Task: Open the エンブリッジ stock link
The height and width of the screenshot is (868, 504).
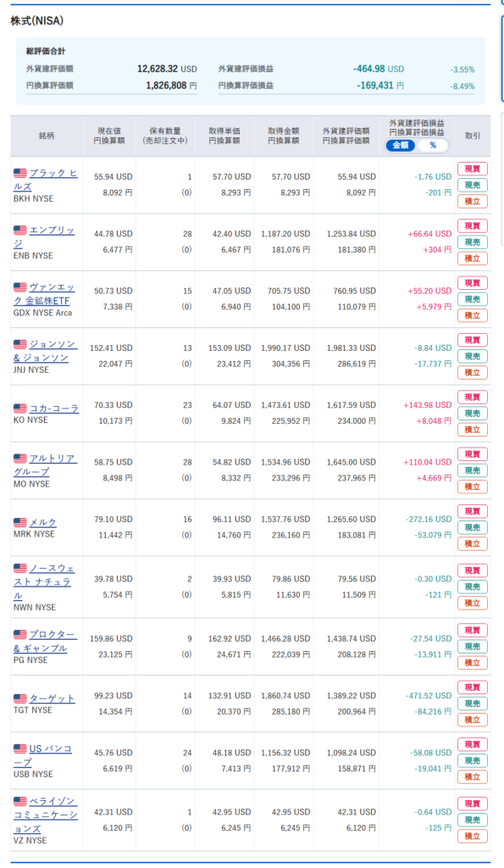Action: click(x=44, y=236)
